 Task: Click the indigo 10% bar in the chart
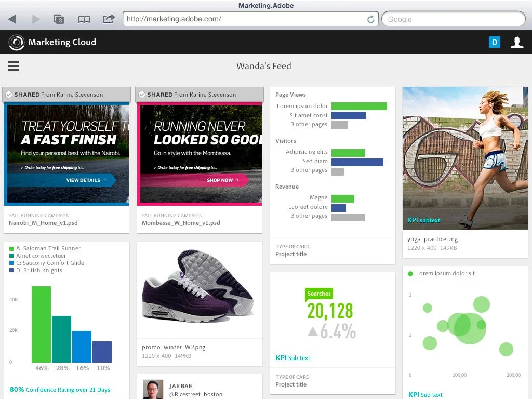(102, 352)
